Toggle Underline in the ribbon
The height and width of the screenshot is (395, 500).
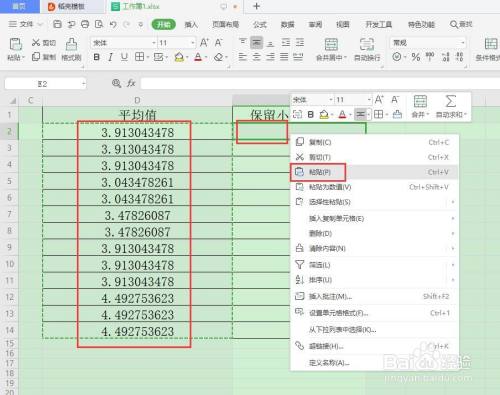[124, 57]
